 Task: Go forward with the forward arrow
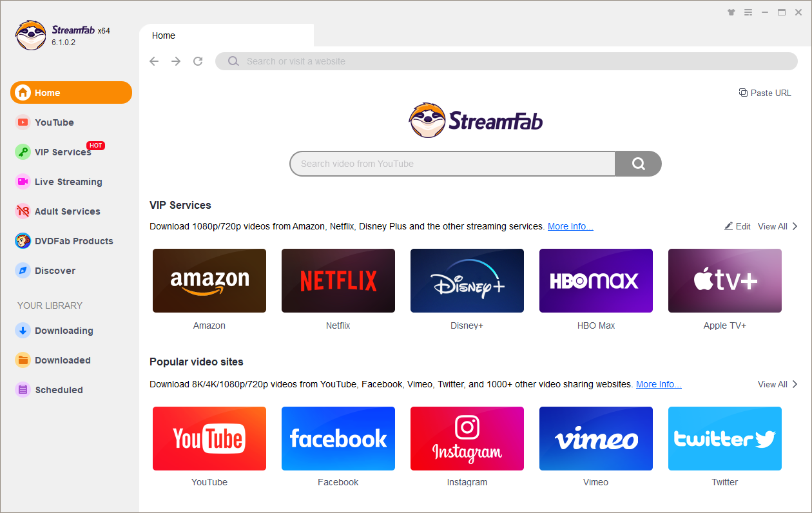point(176,61)
